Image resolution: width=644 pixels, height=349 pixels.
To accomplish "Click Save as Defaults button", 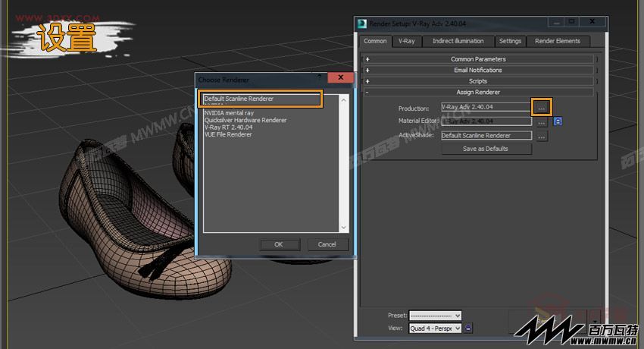I will click(486, 149).
